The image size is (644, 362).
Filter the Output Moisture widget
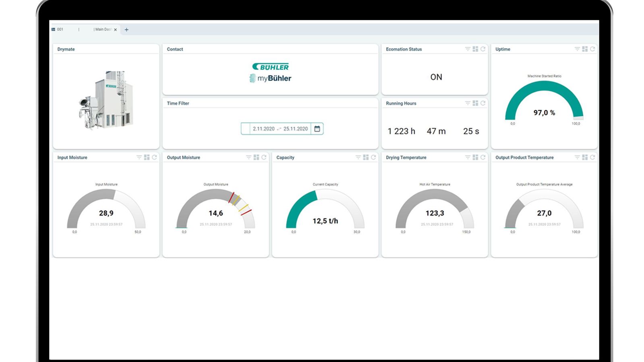248,157
